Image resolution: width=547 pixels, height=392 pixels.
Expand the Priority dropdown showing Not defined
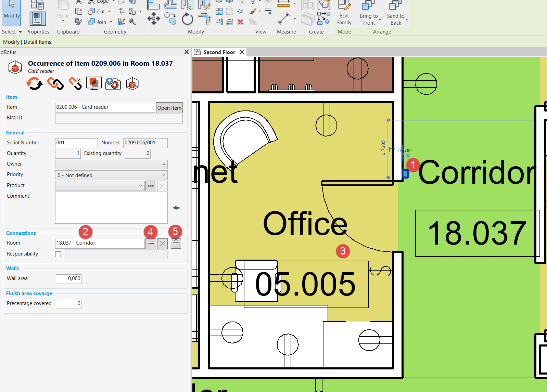click(x=111, y=175)
